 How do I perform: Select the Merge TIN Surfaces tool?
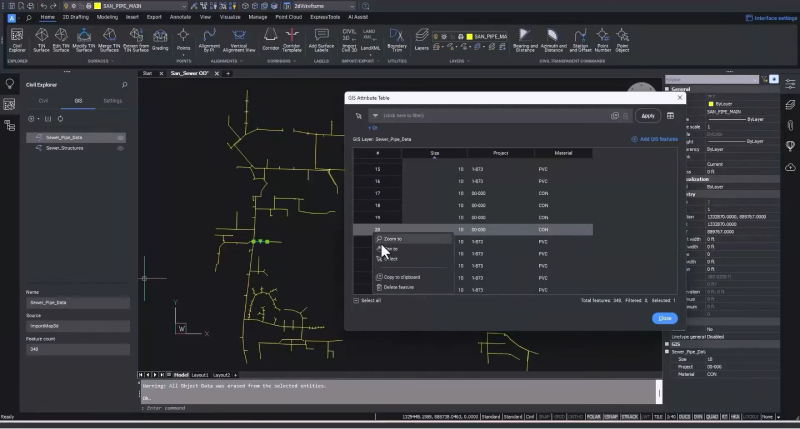pyautogui.click(x=109, y=40)
